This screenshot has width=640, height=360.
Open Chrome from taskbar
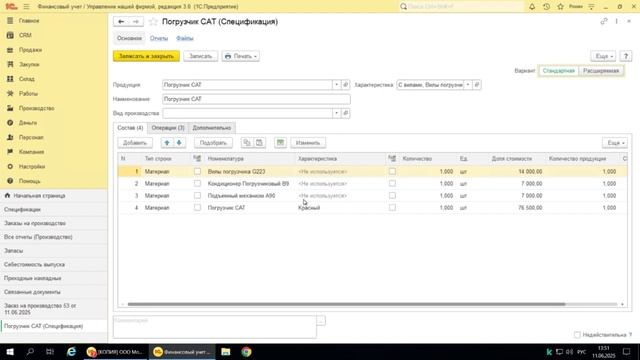click(x=246, y=351)
